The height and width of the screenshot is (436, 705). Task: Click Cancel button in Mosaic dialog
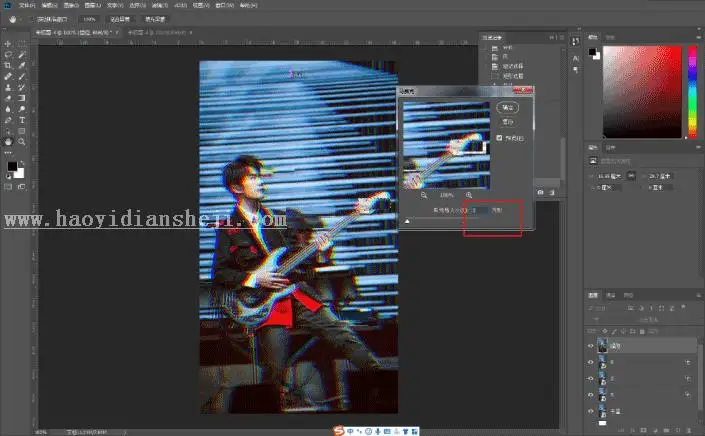[508, 122]
